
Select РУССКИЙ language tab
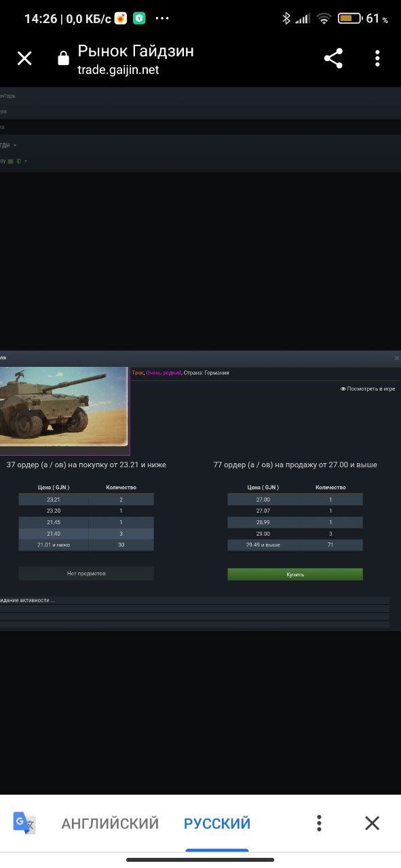[x=217, y=823]
